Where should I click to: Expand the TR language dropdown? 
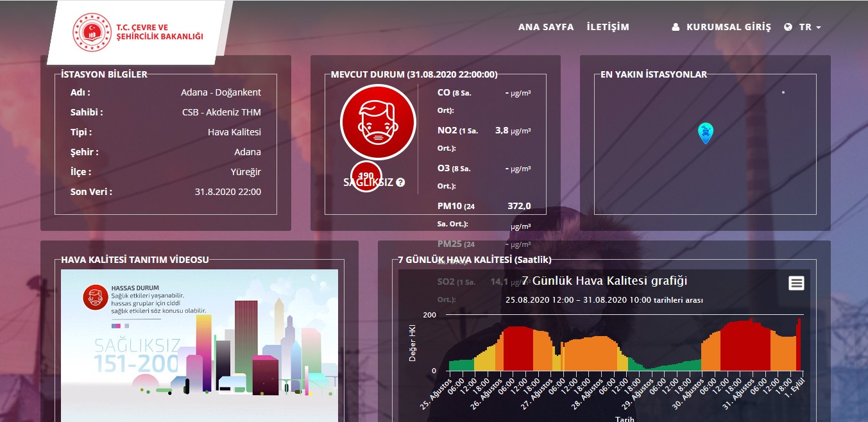[810, 28]
